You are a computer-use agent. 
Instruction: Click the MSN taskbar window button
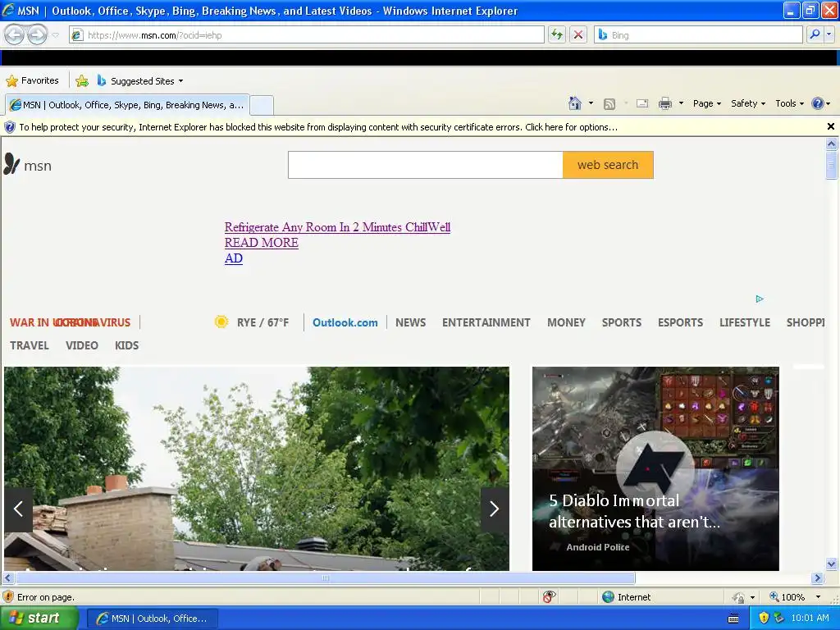(x=152, y=619)
